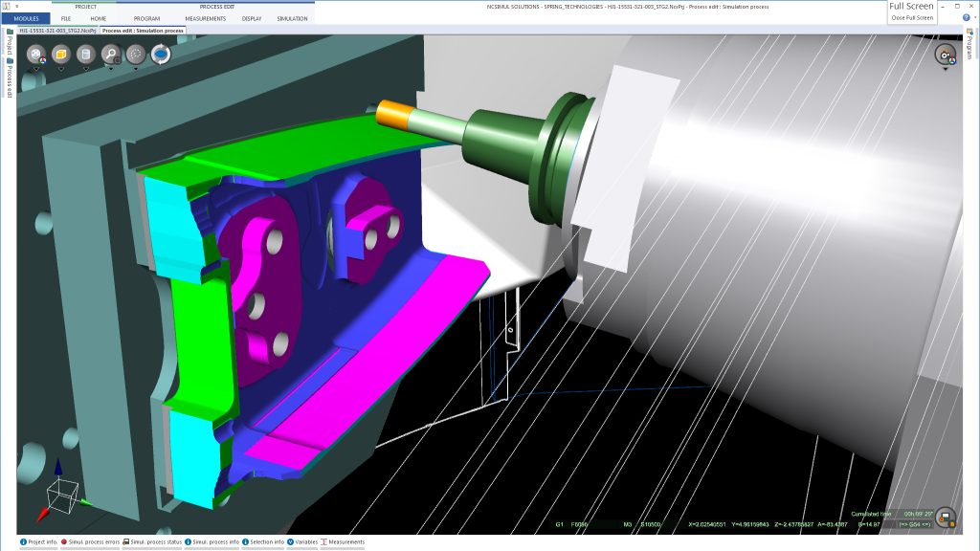Open Simul. process errors panel tab
980x551 pixels.
[91, 542]
